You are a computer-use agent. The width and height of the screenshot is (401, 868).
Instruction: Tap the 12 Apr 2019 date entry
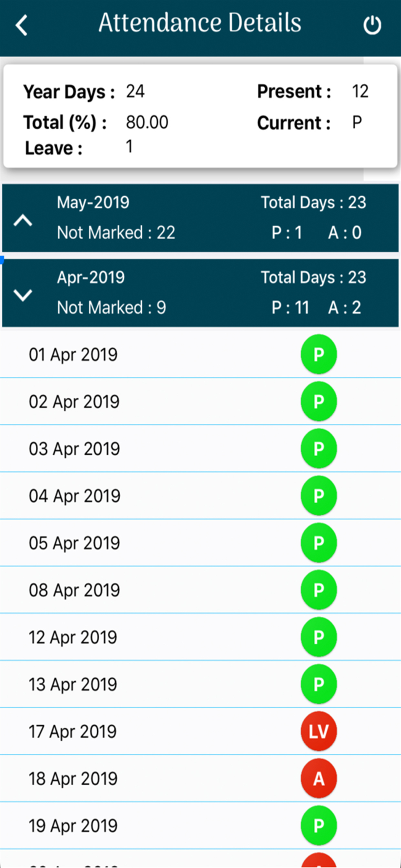(73, 638)
